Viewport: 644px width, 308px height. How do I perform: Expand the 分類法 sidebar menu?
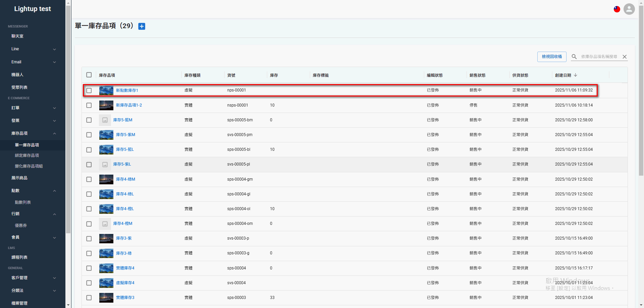33,291
